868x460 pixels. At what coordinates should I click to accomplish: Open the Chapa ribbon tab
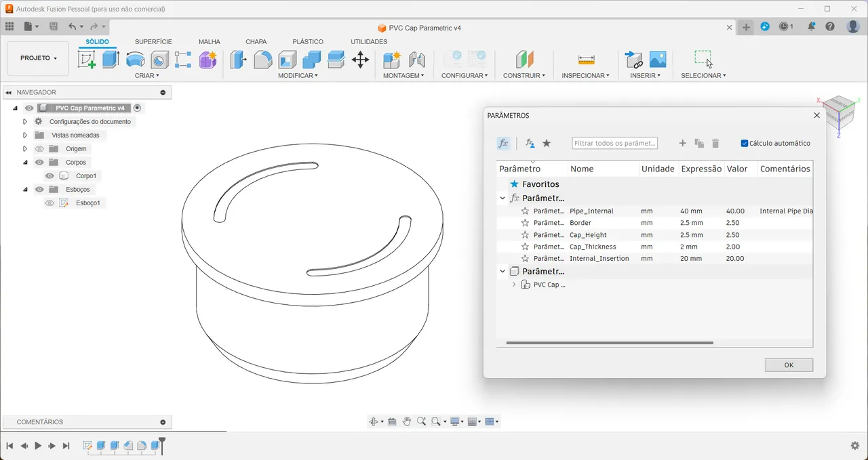256,41
